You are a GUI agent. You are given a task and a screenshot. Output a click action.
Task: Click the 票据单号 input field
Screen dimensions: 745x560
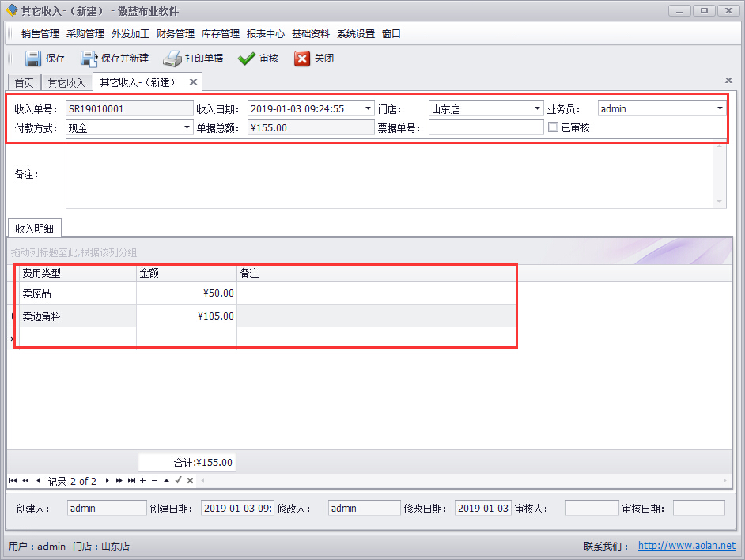486,127
